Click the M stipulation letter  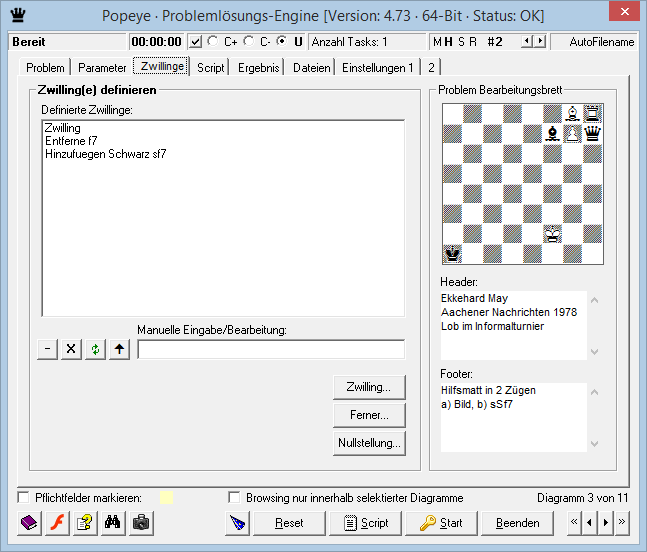437,42
